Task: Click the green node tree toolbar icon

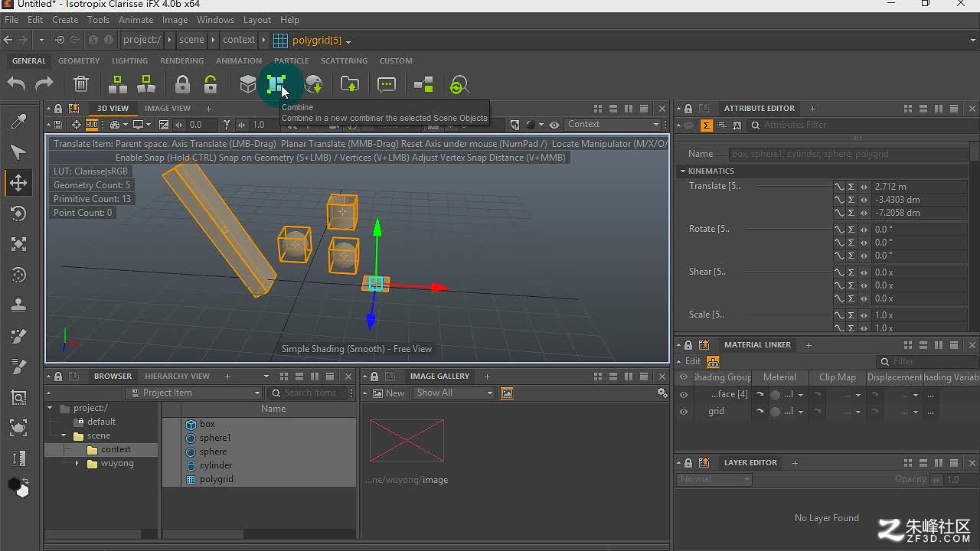Action: point(423,84)
